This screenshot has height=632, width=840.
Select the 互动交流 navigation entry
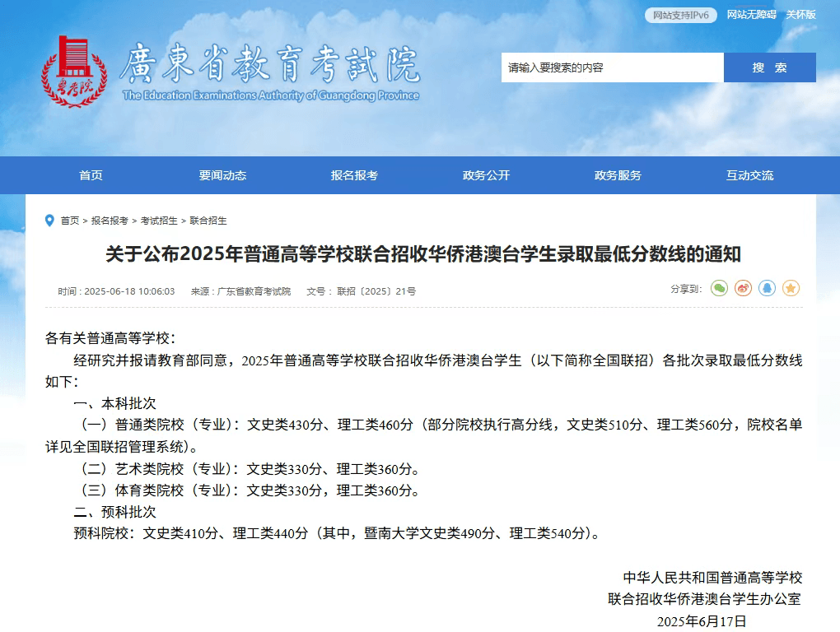pyautogui.click(x=749, y=174)
